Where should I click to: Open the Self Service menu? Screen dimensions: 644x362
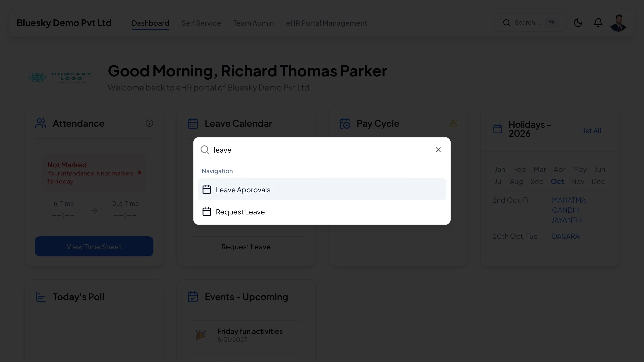pos(201,23)
